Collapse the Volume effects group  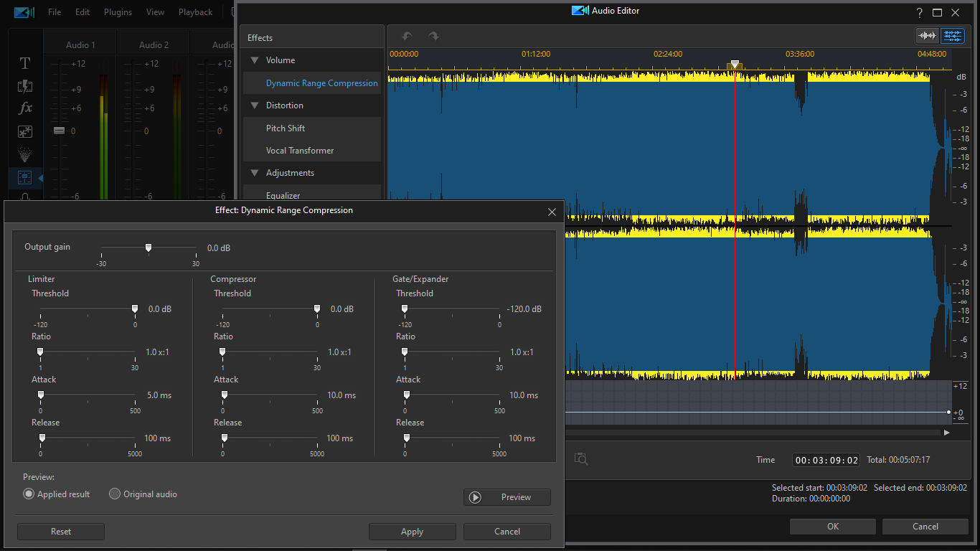pyautogui.click(x=254, y=60)
